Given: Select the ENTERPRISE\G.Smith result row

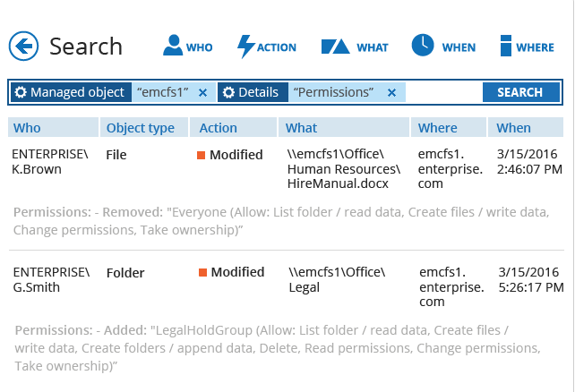Looking at the screenshot, I should [x=51, y=279].
